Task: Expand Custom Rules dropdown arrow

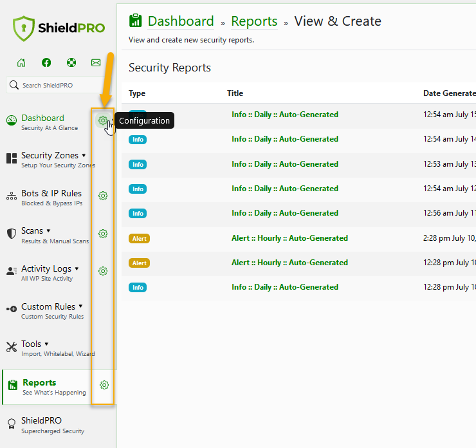Action: [x=80, y=306]
